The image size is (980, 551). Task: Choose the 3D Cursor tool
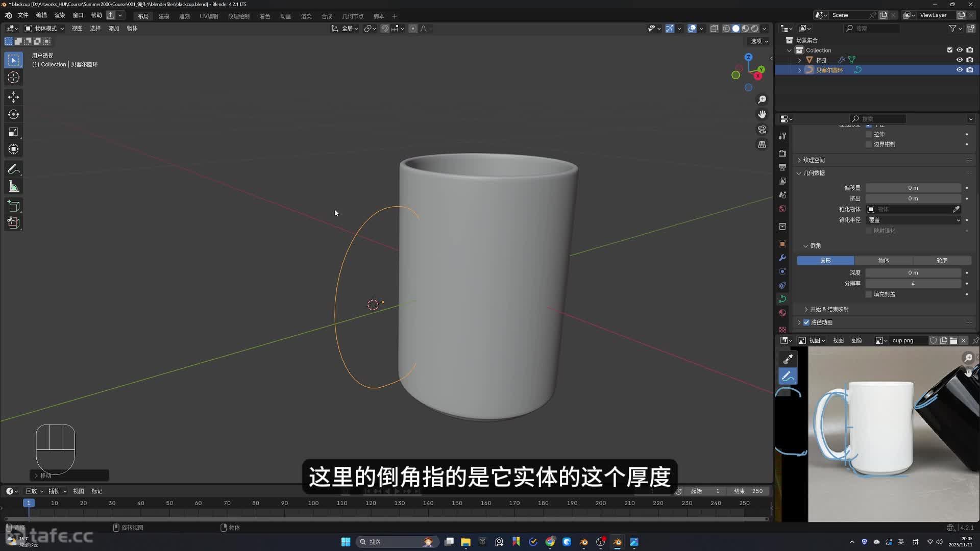pyautogui.click(x=14, y=78)
